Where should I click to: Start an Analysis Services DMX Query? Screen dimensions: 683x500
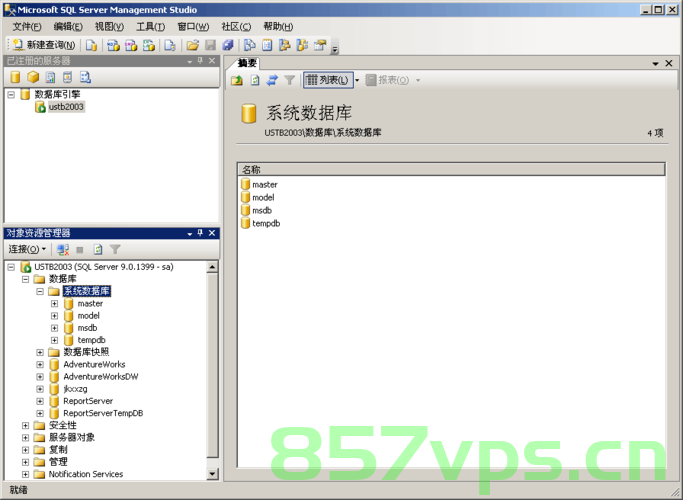pos(131,45)
